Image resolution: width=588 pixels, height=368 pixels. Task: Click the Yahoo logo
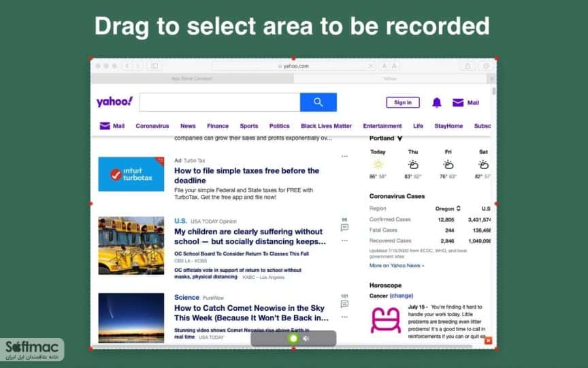coord(114,102)
